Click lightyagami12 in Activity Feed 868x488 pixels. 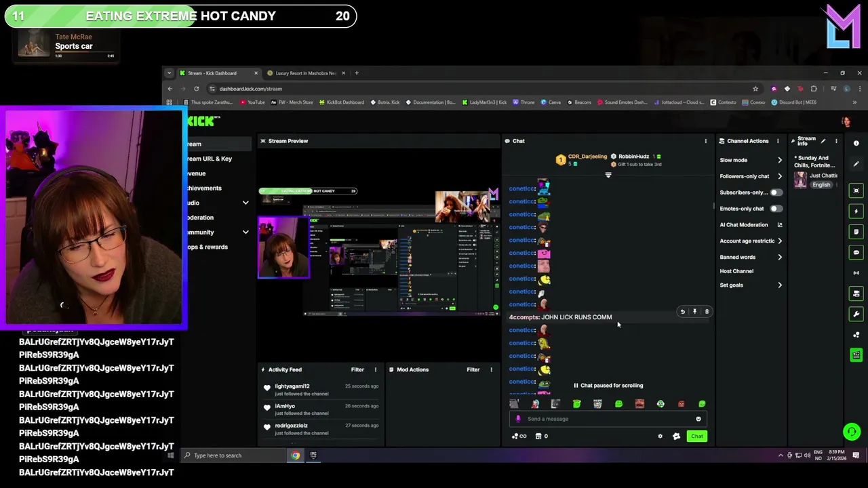point(292,386)
